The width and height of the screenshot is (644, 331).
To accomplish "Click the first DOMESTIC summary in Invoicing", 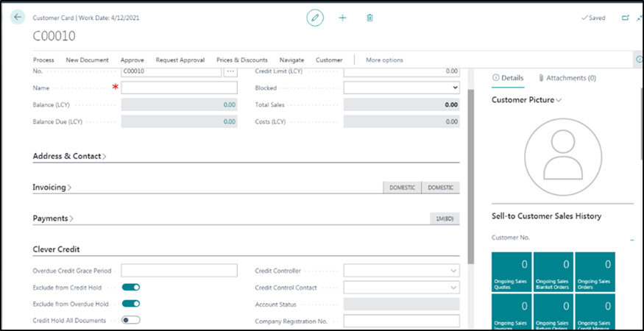I will [x=402, y=188].
